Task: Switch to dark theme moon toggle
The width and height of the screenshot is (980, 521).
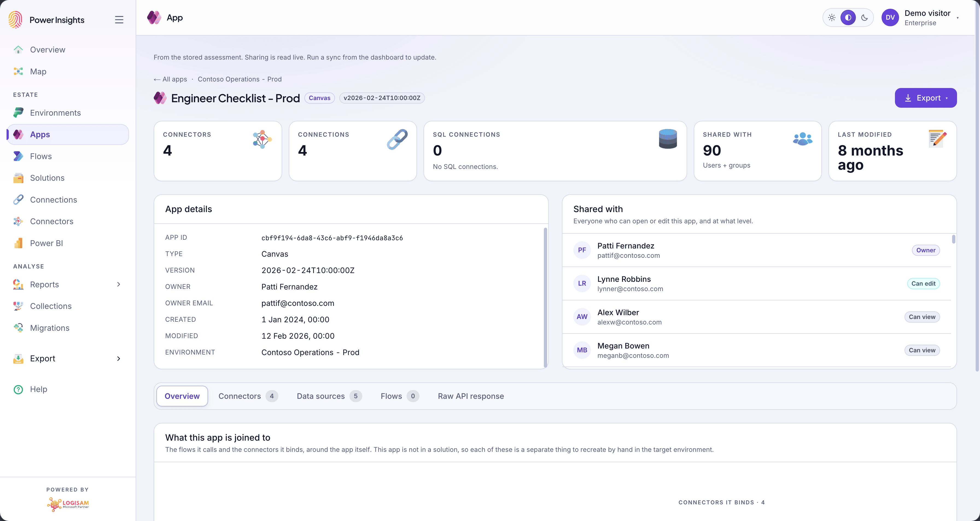Action: (864, 17)
